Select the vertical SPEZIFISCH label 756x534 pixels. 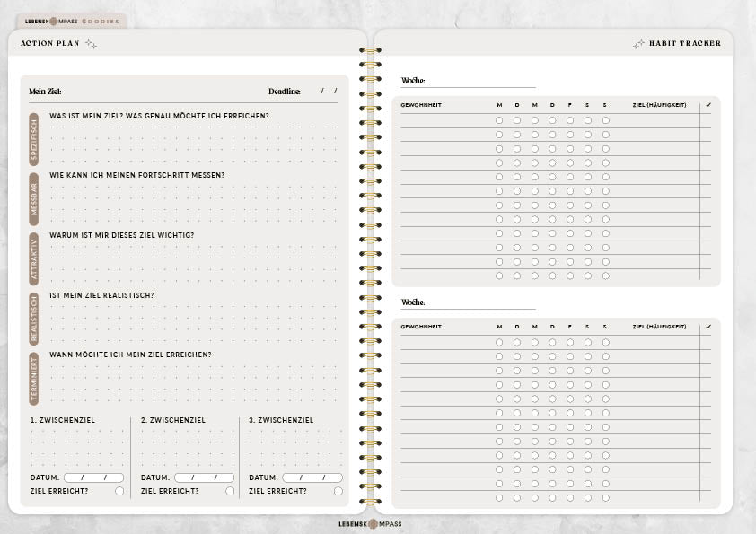(34, 139)
